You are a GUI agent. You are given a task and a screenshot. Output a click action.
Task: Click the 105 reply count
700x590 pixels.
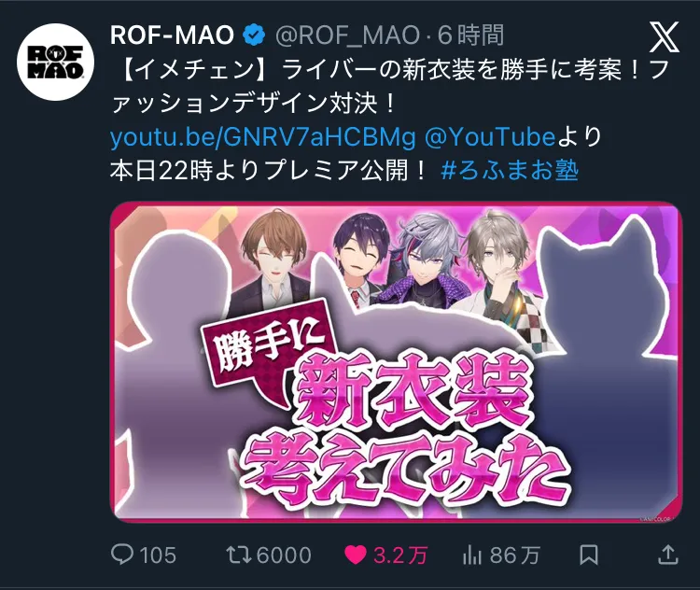tap(158, 555)
